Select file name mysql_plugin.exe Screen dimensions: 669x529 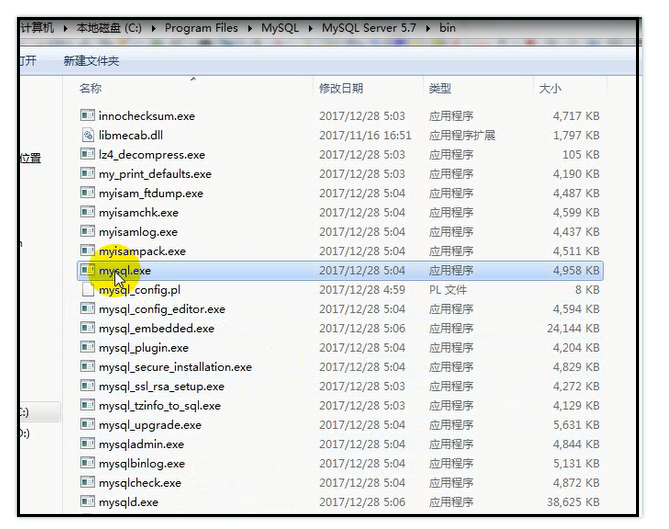point(144,348)
